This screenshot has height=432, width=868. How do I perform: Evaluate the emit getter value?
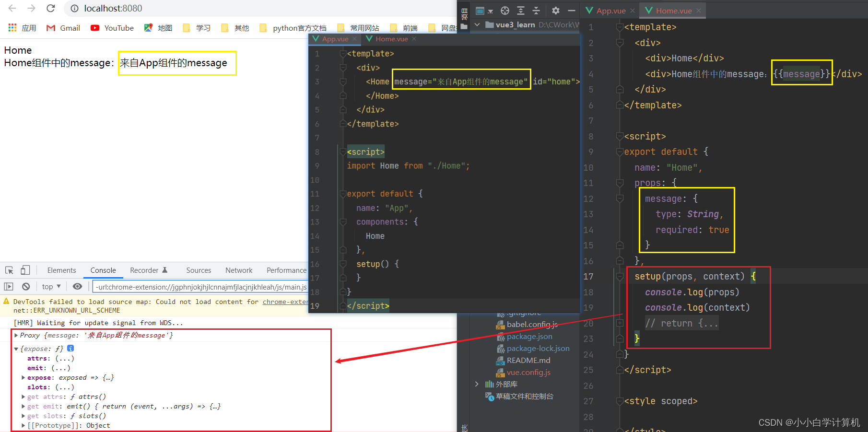(x=61, y=368)
